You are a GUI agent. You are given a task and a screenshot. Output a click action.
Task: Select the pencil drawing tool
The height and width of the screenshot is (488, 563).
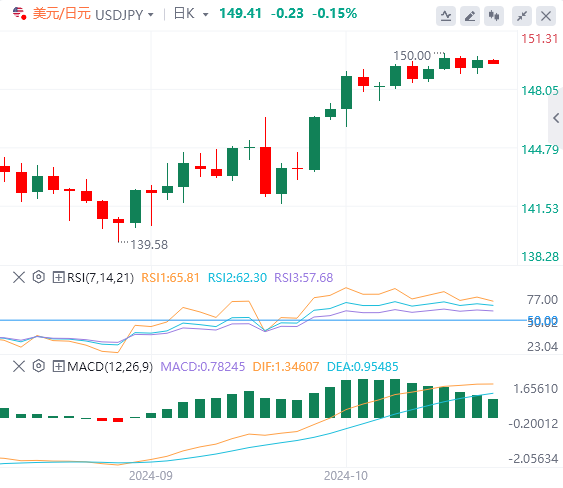pos(470,16)
